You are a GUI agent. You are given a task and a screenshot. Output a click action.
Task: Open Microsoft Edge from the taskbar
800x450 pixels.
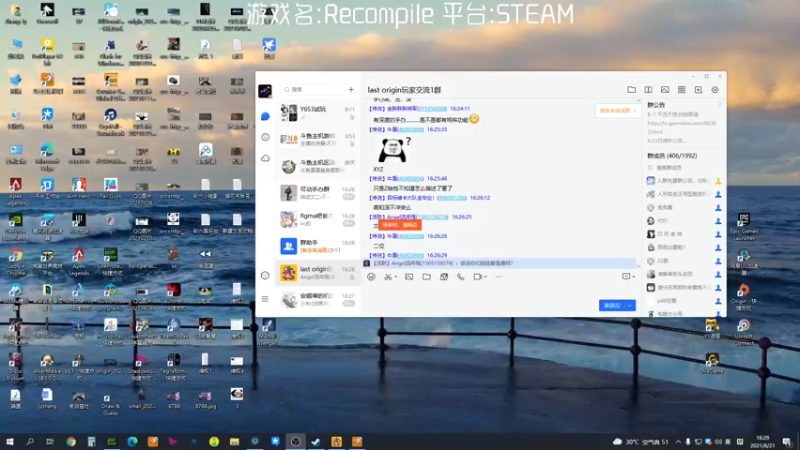tap(132, 441)
